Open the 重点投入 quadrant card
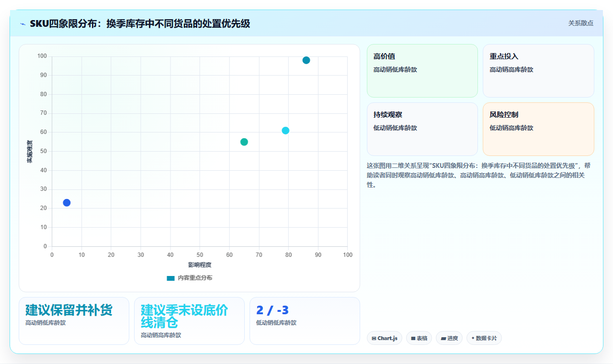 pos(538,71)
